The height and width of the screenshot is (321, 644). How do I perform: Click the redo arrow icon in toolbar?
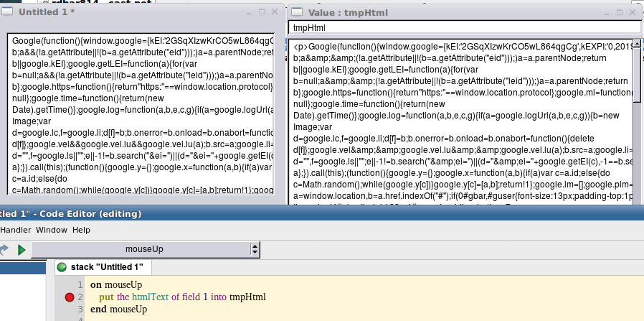click(4, 249)
